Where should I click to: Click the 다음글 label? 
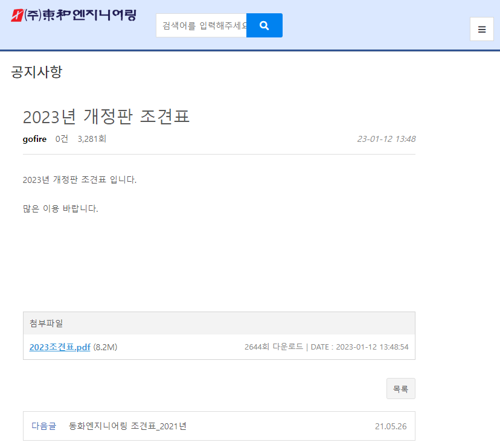[43, 426]
